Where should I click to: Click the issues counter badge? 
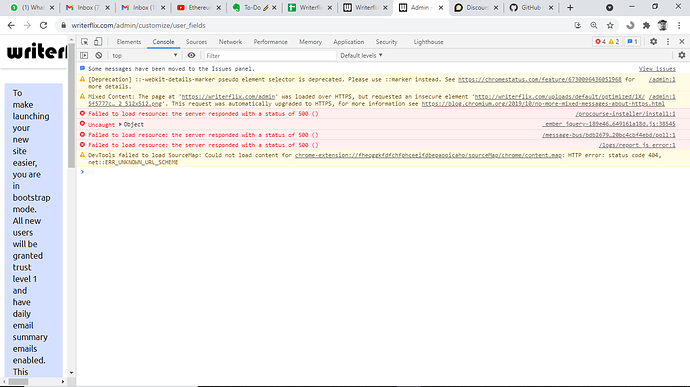[x=632, y=41]
